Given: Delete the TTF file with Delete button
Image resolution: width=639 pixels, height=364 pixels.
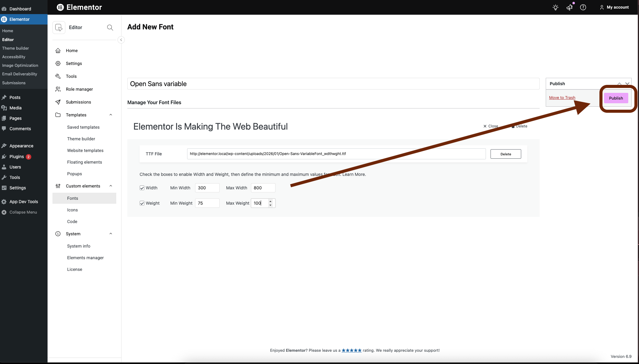Looking at the screenshot, I should [x=506, y=154].
